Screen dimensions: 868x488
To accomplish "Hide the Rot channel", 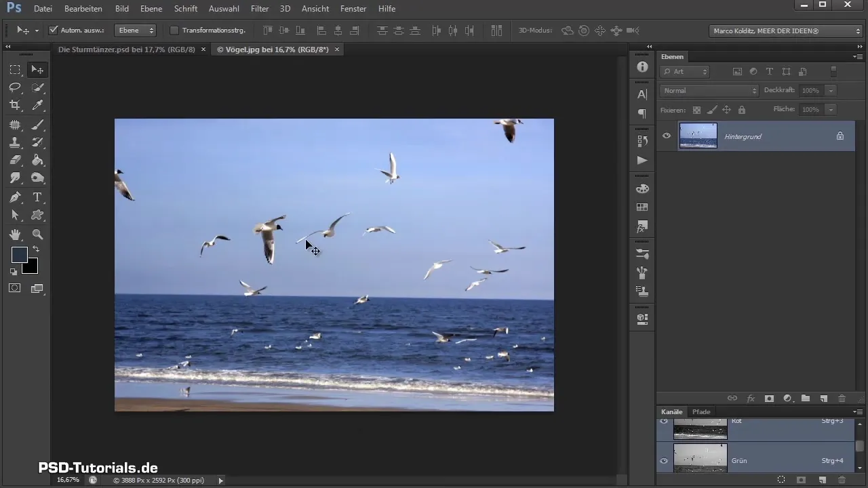I will pos(664,422).
